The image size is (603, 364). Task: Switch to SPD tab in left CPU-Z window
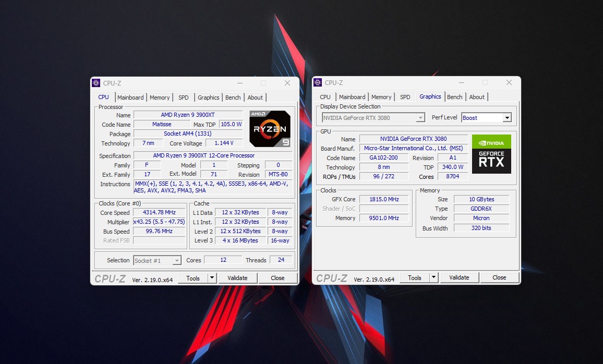coord(184,98)
